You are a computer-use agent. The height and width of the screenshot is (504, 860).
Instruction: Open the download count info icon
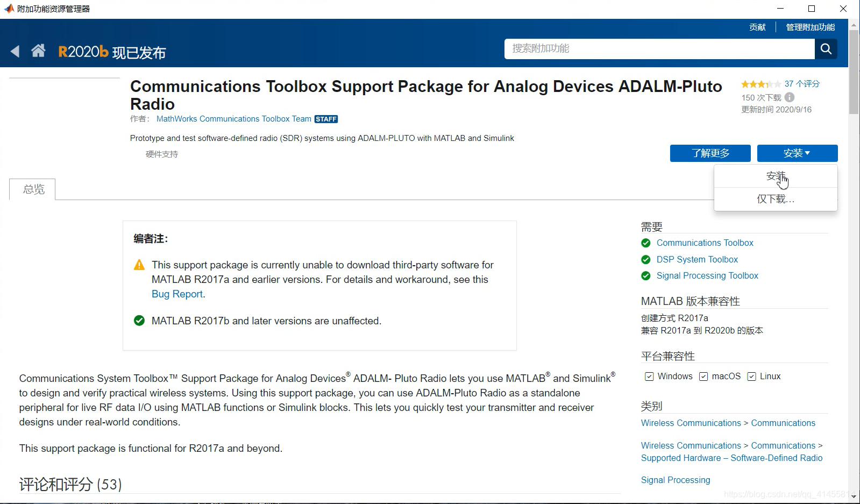pos(789,97)
